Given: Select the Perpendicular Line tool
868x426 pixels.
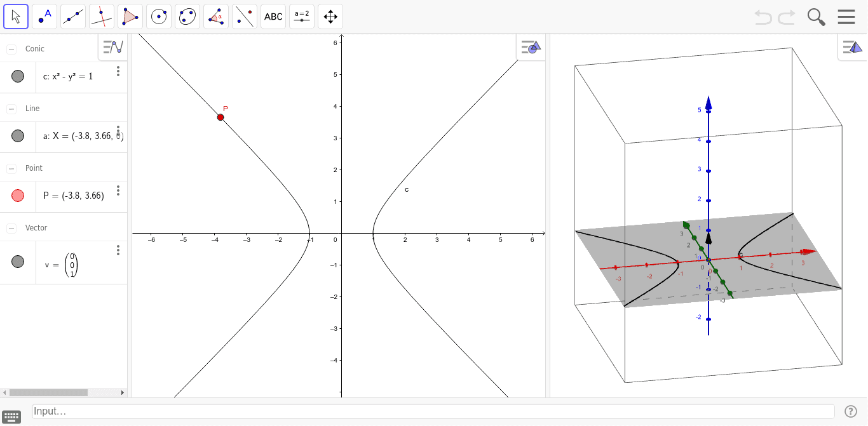Looking at the screenshot, I should (x=102, y=17).
